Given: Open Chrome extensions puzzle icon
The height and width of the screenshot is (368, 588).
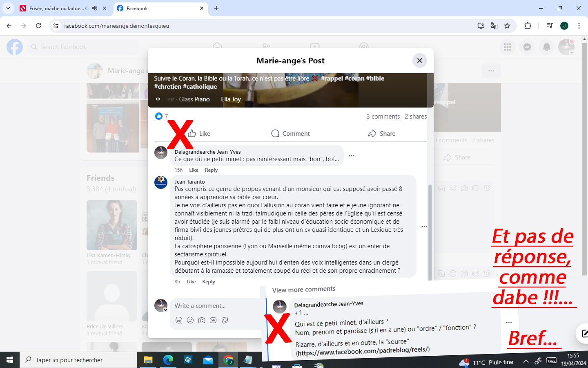Looking at the screenshot, I should coord(528,26).
